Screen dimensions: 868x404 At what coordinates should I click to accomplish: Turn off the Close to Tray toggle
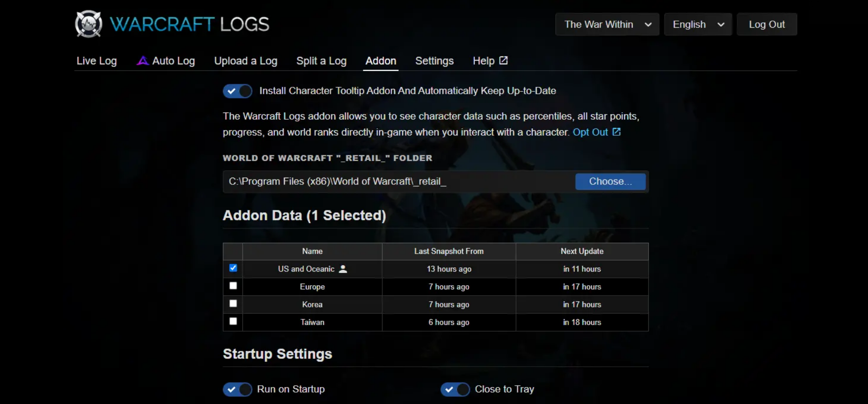[455, 389]
